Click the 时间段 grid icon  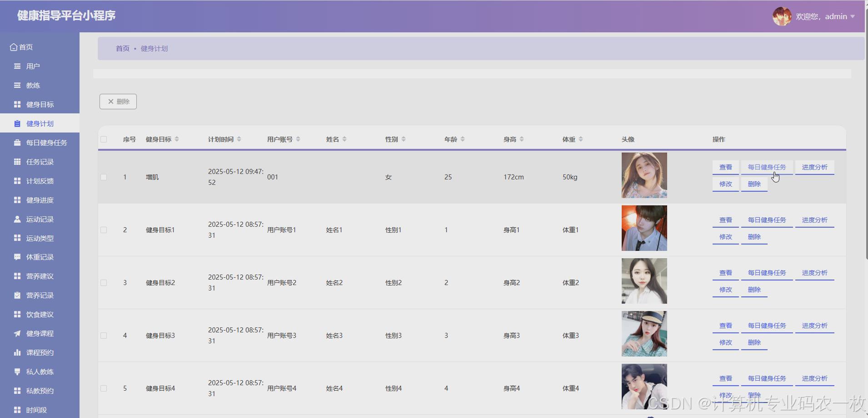(x=17, y=410)
